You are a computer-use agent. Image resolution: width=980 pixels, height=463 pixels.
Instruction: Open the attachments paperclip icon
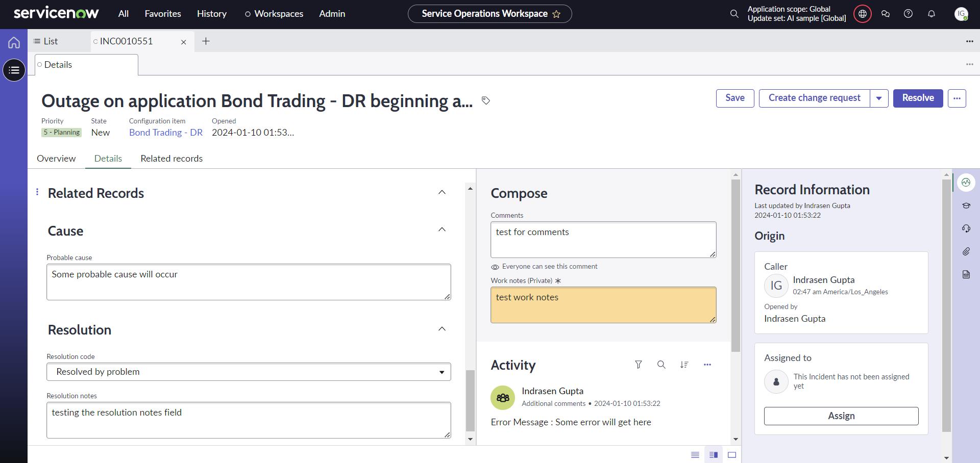966,251
